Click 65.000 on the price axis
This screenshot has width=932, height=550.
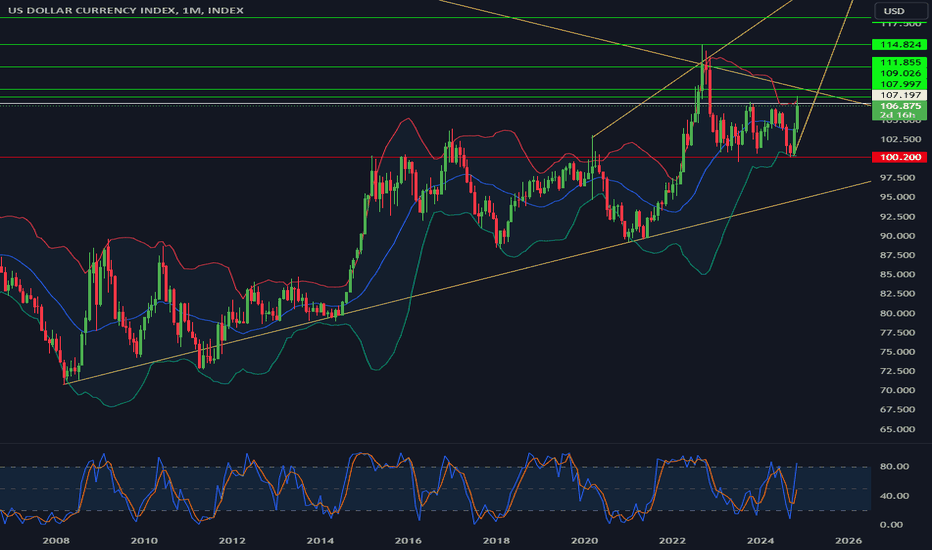point(900,429)
